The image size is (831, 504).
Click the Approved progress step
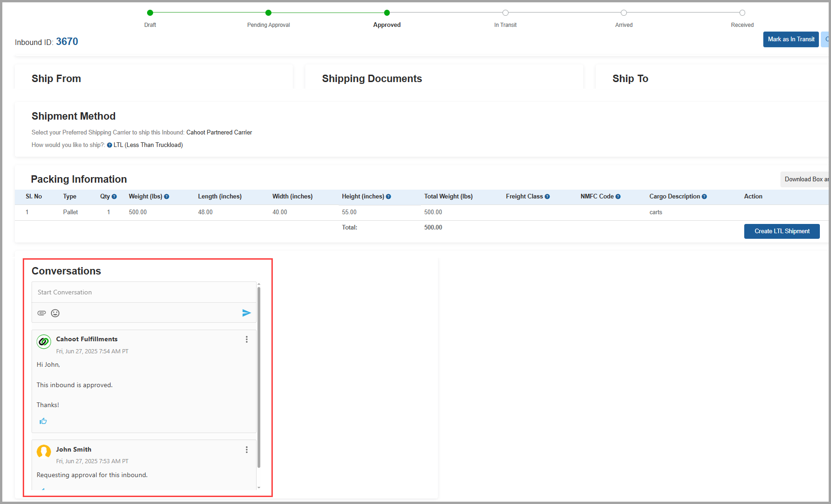387,13
